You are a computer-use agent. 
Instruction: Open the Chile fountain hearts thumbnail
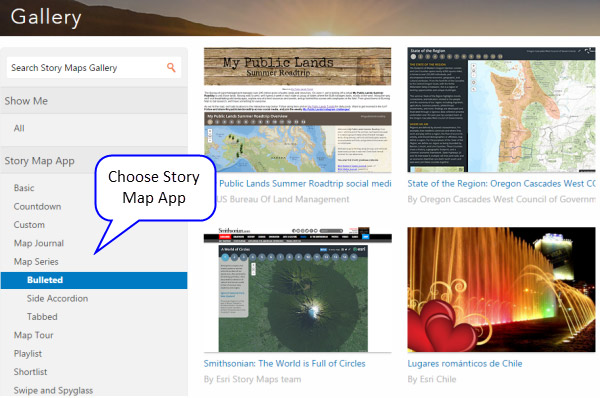click(501, 289)
